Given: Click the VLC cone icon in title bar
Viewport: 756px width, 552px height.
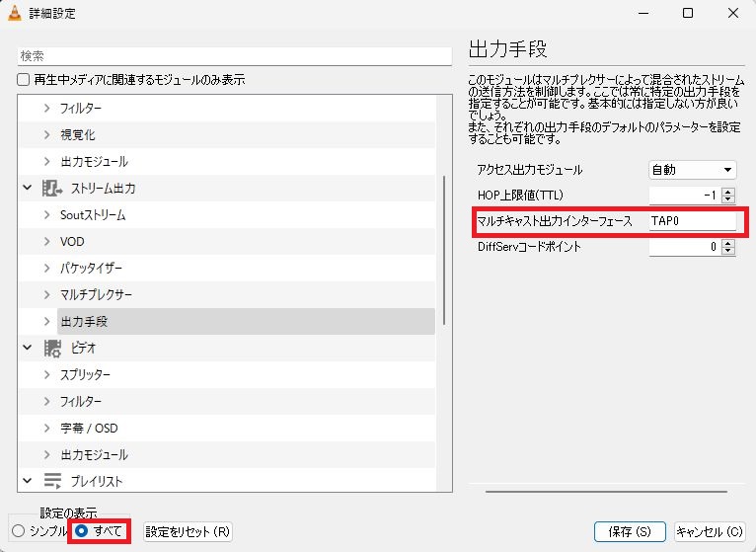Looking at the screenshot, I should coord(15,14).
